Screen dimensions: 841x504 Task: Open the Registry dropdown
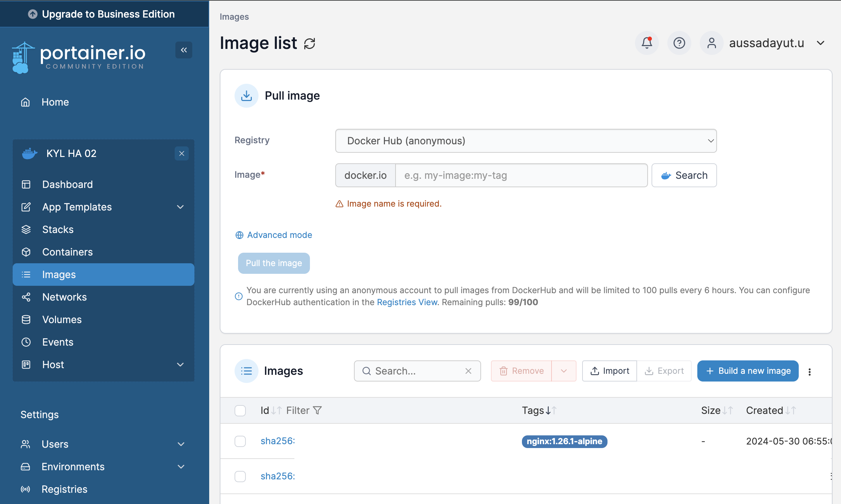(x=526, y=141)
